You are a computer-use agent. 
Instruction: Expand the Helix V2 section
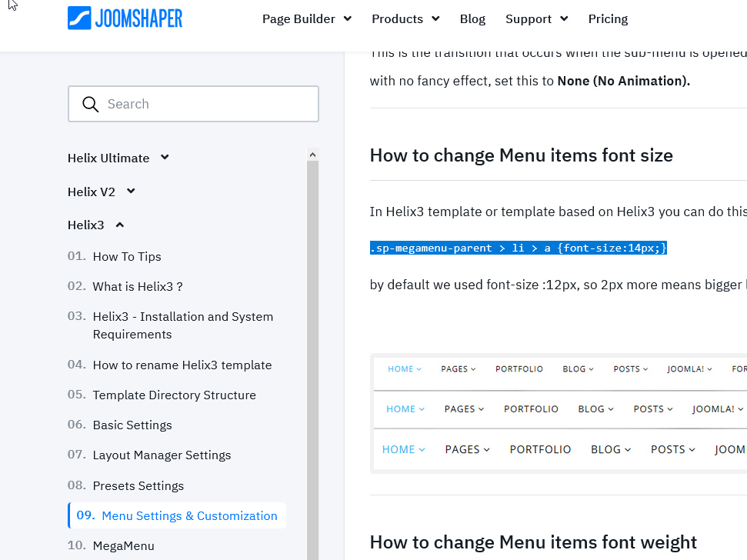101,192
